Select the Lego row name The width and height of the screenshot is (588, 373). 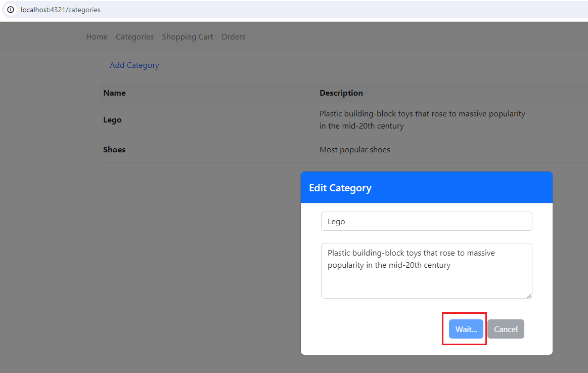pyautogui.click(x=113, y=120)
